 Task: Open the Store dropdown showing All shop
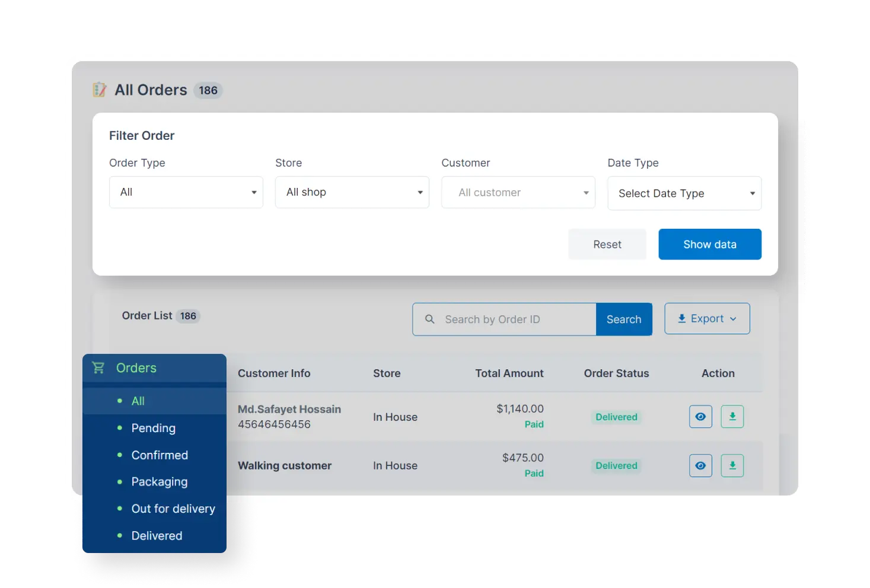point(352,192)
